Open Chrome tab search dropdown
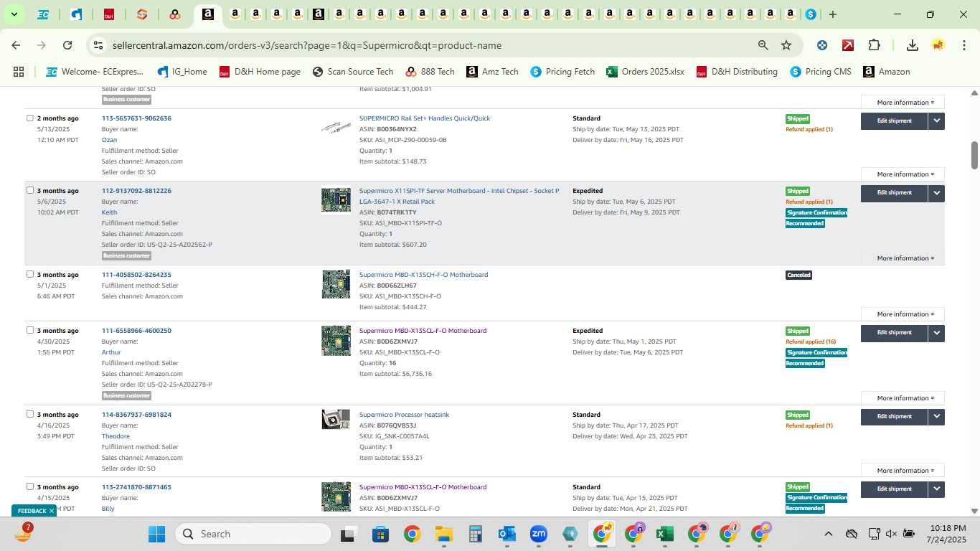980x551 pixels. 14,14
